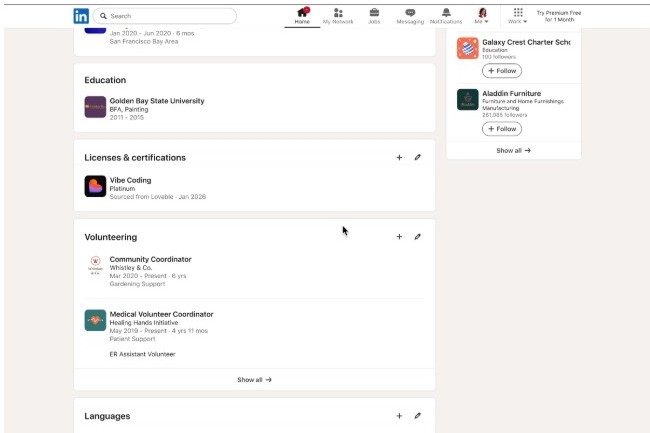
Task: Click the LinkedIn logo icon
Action: tap(81, 16)
